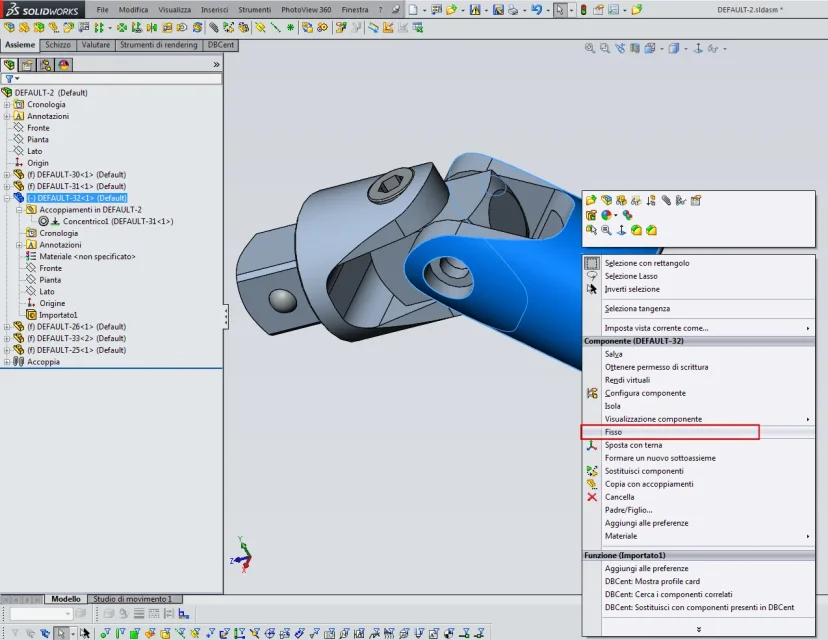
Task: Collapse the DEFAULT-32<1> component node
Action: [7, 198]
